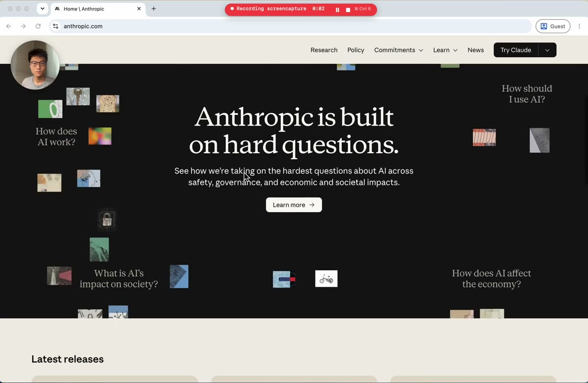588x383 pixels.
Task: Select "How does AI work?" question
Action: 56,137
